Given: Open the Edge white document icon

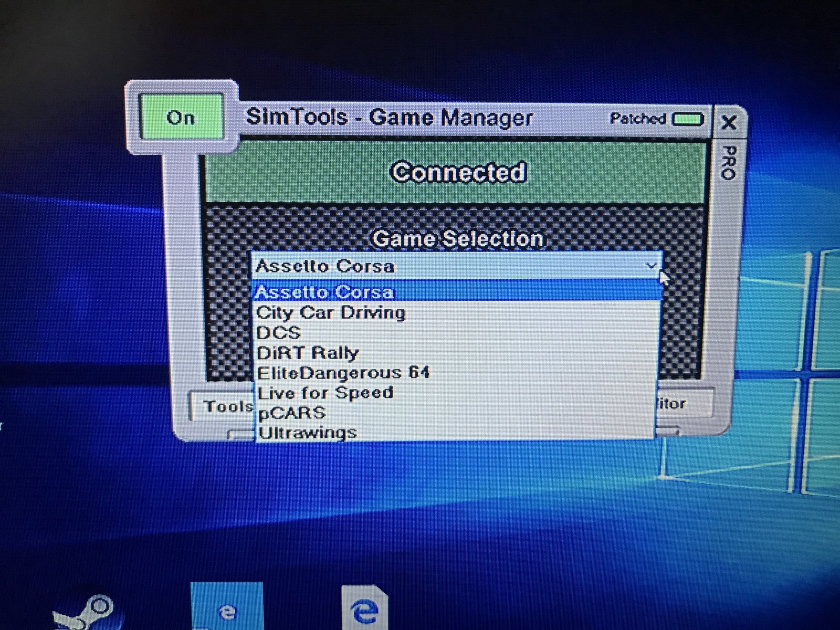Looking at the screenshot, I should 365,608.
